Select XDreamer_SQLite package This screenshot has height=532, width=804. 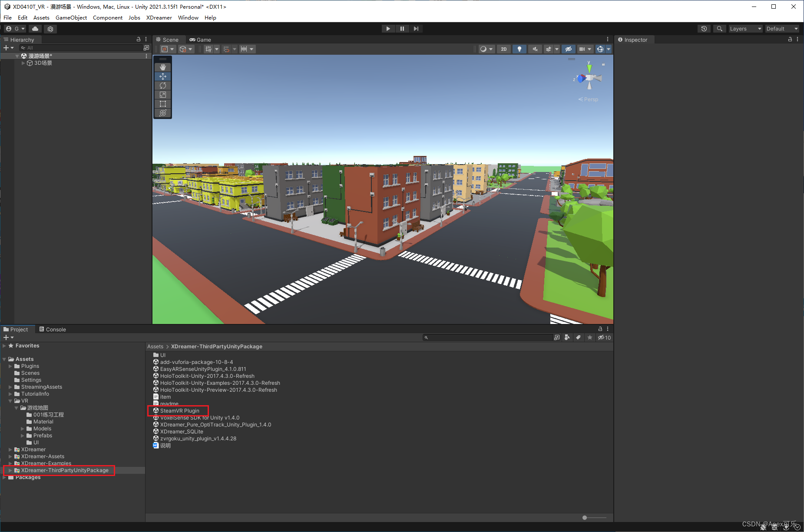(182, 432)
